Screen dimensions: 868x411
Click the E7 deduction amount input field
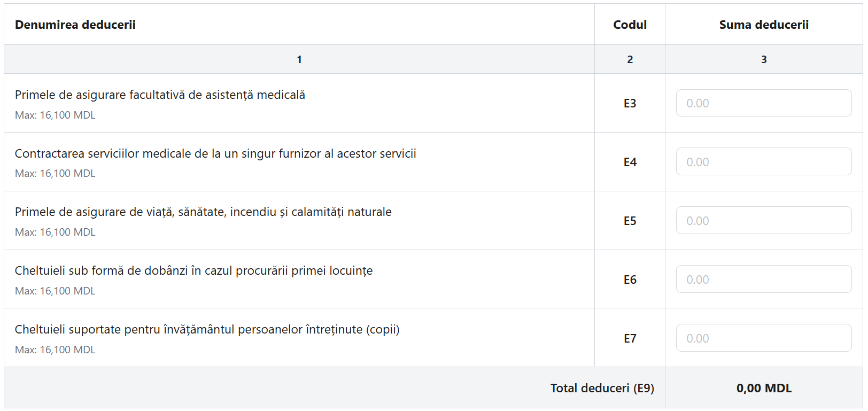tap(763, 338)
